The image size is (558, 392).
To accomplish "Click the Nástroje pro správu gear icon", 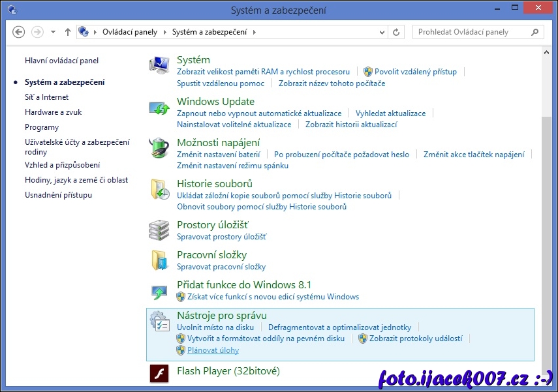I will click(159, 321).
